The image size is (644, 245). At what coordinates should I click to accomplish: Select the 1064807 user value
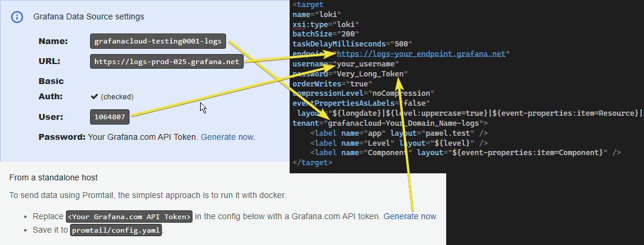[x=109, y=117]
